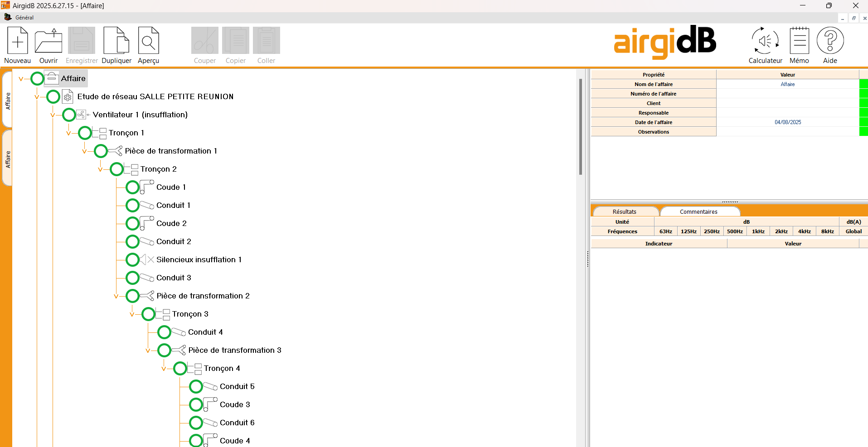Edit the Client value field

point(787,103)
